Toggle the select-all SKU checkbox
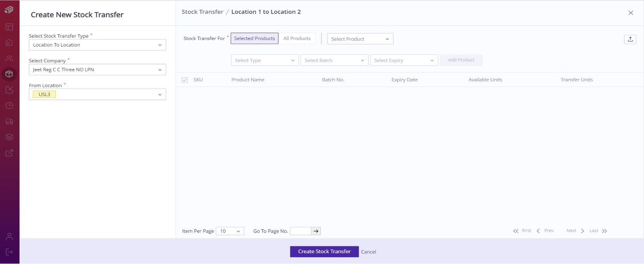Viewport: 644px width, 264px height. point(184,80)
